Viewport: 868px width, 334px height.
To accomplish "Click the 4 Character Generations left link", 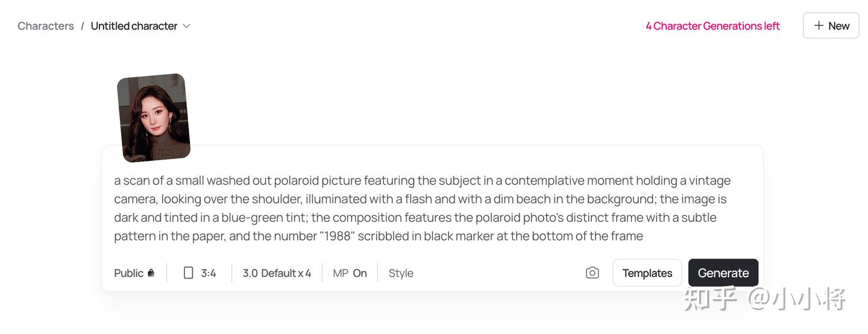I will (x=712, y=26).
